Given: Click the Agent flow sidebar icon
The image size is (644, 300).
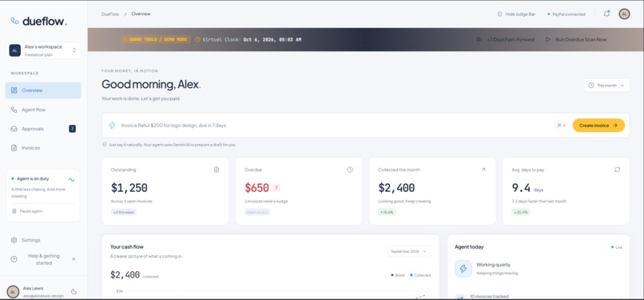Looking at the screenshot, I should click(14, 110).
